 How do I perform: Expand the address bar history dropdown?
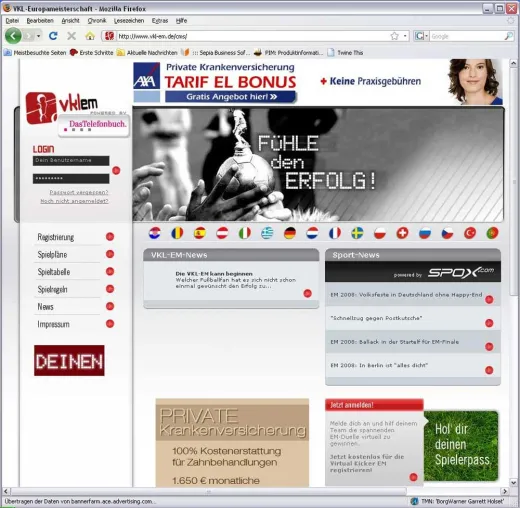pyautogui.click(x=405, y=36)
